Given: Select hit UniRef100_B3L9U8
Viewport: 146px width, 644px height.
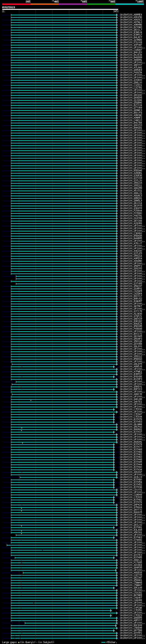Looking at the screenshot, I should (131, 530).
